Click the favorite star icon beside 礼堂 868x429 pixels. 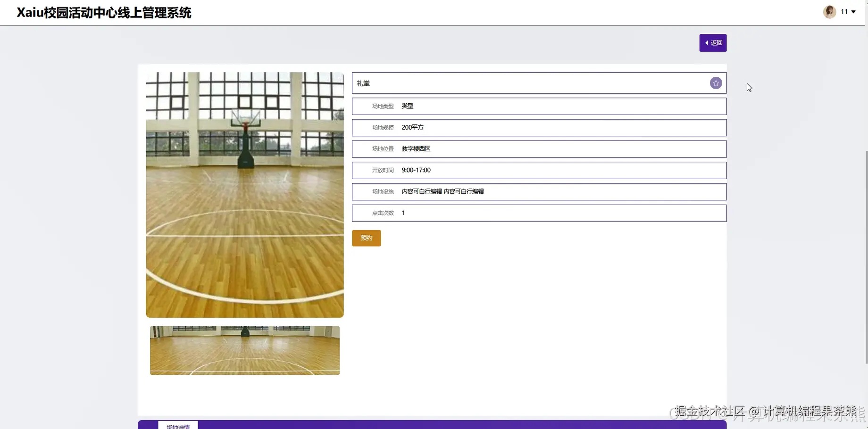click(x=716, y=83)
